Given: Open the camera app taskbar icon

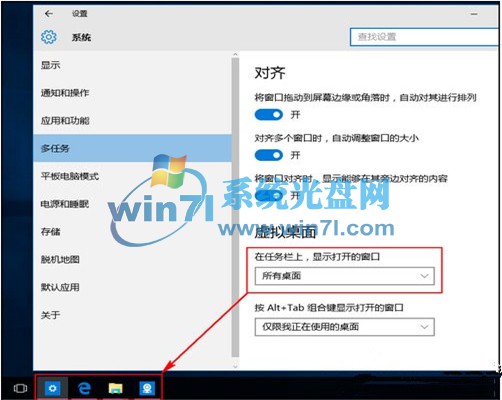Looking at the screenshot, I should tap(147, 388).
